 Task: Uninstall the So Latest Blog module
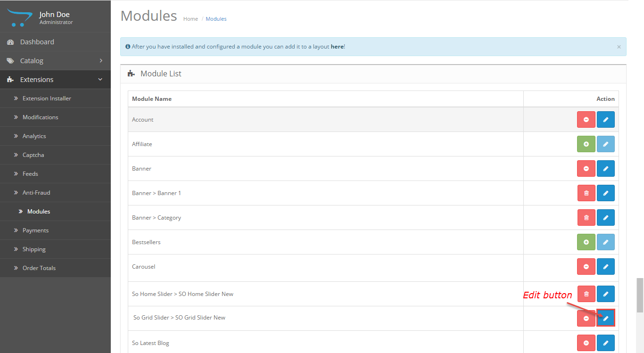[586, 343]
